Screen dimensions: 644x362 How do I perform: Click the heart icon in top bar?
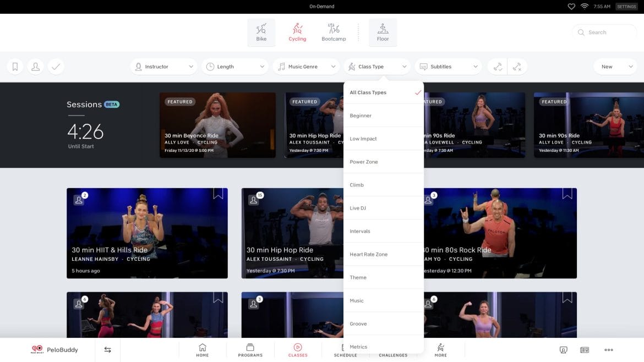[571, 7]
